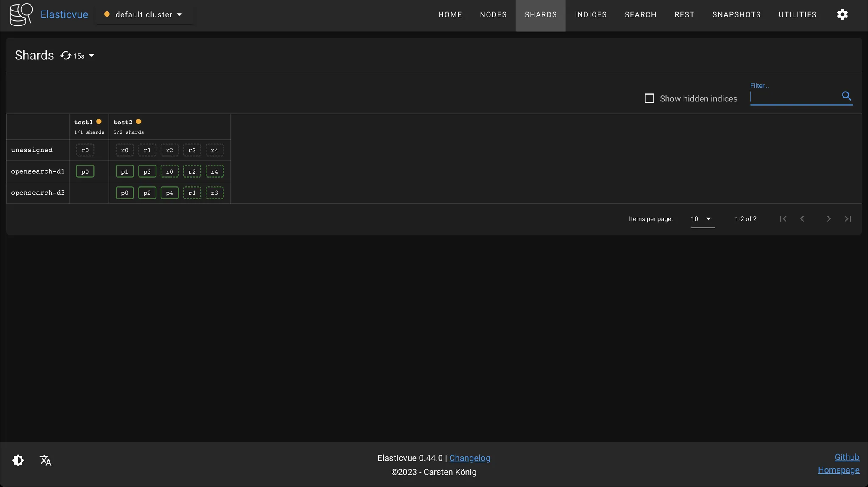The height and width of the screenshot is (487, 868).
Task: Open settings via the gear icon
Action: (x=842, y=14)
